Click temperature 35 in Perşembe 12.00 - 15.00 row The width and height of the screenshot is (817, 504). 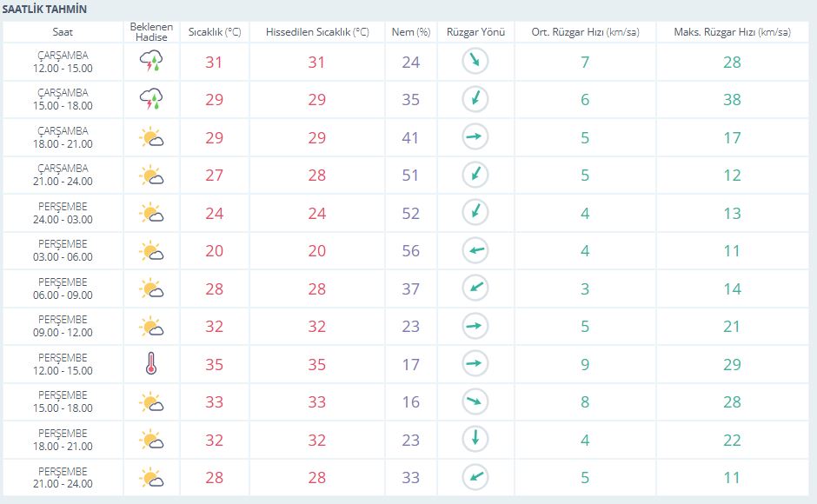[214, 364]
